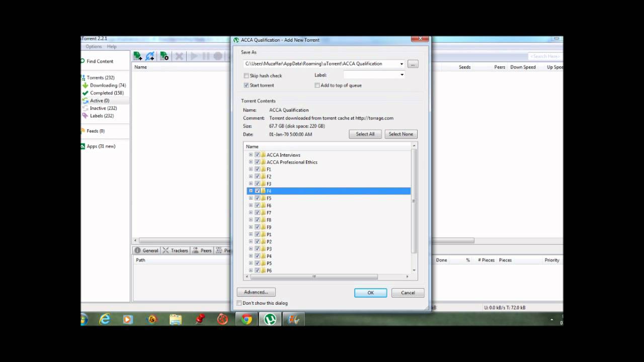Screen dimensions: 644x362
Task: Click the Cancel button
Action: point(408,293)
